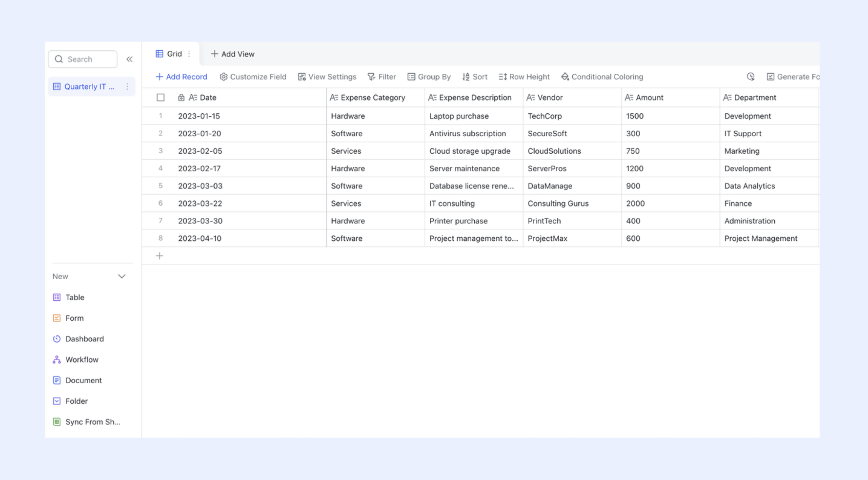Screen dimensions: 868x480
Task: Click Expense Category text-type field icon
Action: pos(334,98)
